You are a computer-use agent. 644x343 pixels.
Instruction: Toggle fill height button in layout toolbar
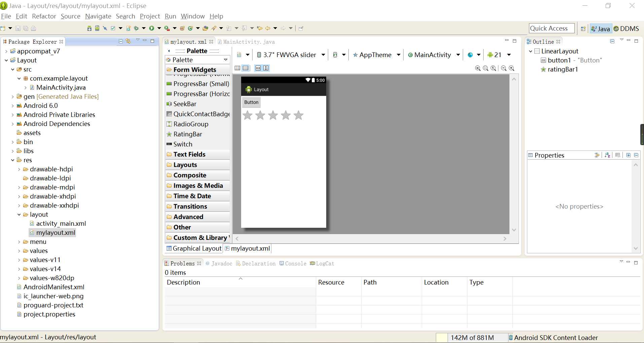pos(266,68)
